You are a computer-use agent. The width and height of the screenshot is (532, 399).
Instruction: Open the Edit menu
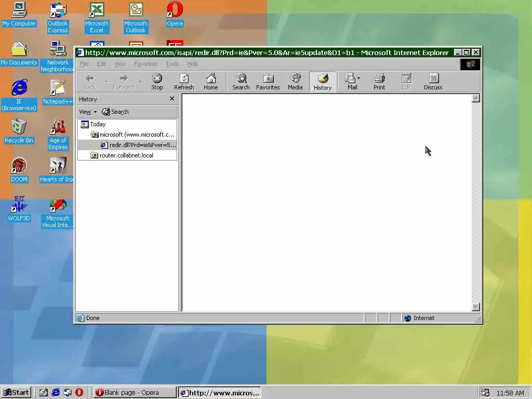(x=101, y=64)
